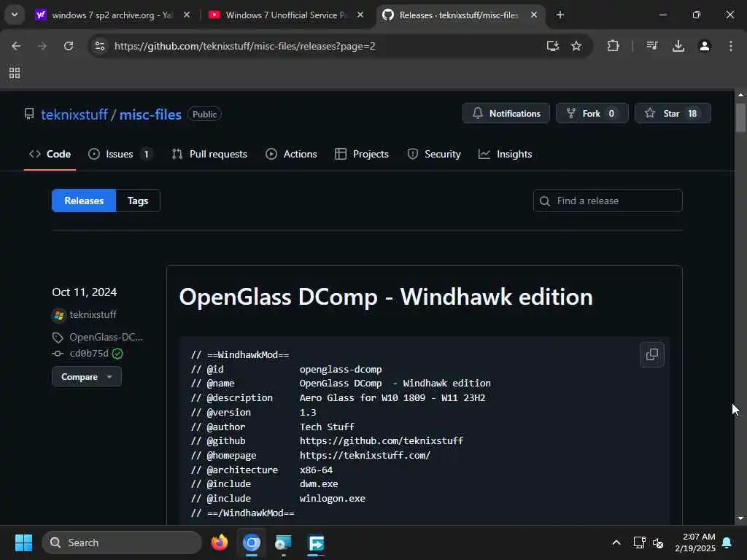The height and width of the screenshot is (560, 747).
Task: Click the OpenGlass-DC... tag
Action: click(x=107, y=337)
